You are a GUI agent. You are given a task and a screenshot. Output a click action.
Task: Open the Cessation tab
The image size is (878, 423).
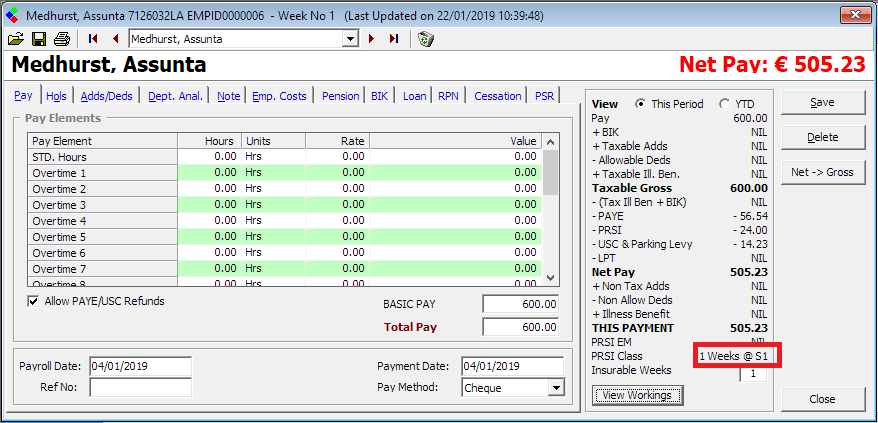click(498, 96)
